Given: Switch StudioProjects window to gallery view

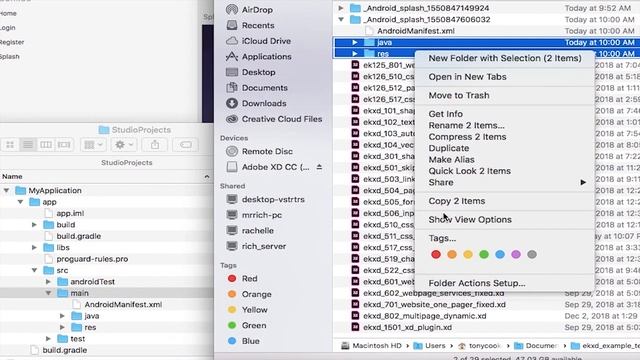Looking at the screenshot, I should [64, 144].
